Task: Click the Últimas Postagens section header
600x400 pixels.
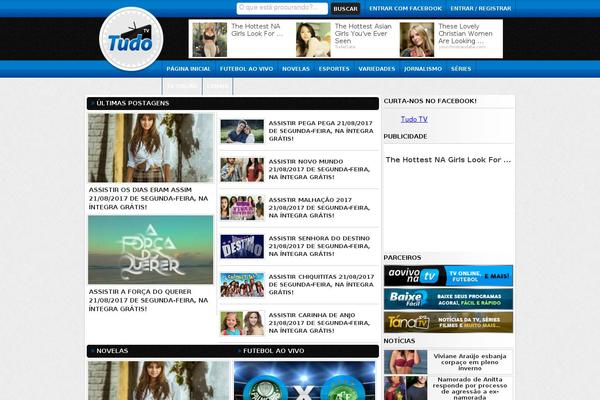Action: [233, 103]
